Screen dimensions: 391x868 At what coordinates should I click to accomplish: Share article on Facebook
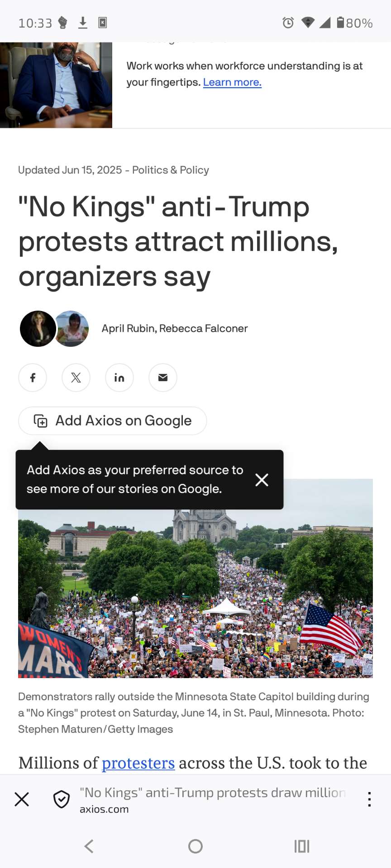33,377
